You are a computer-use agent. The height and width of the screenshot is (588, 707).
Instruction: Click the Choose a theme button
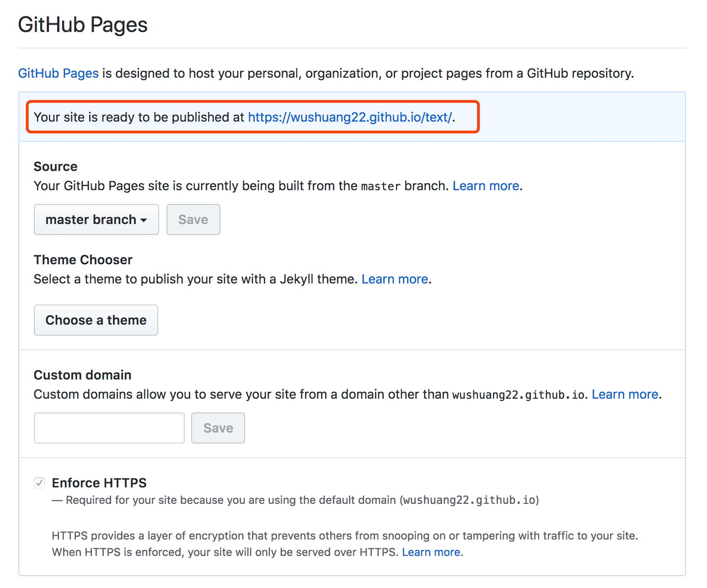pos(96,320)
